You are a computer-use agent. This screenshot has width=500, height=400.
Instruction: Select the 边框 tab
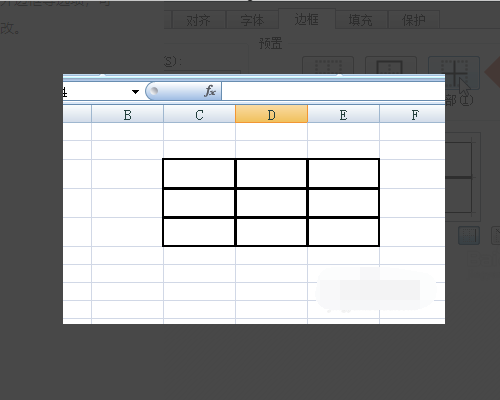pos(307,19)
